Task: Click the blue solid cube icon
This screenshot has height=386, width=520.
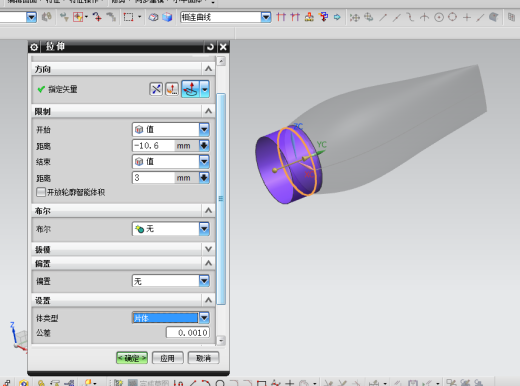Action: pos(167,17)
